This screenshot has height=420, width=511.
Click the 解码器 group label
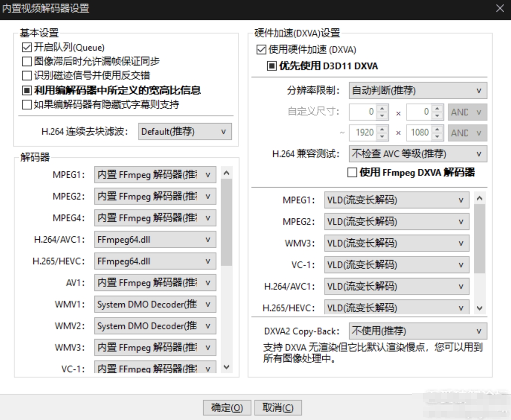[35, 157]
